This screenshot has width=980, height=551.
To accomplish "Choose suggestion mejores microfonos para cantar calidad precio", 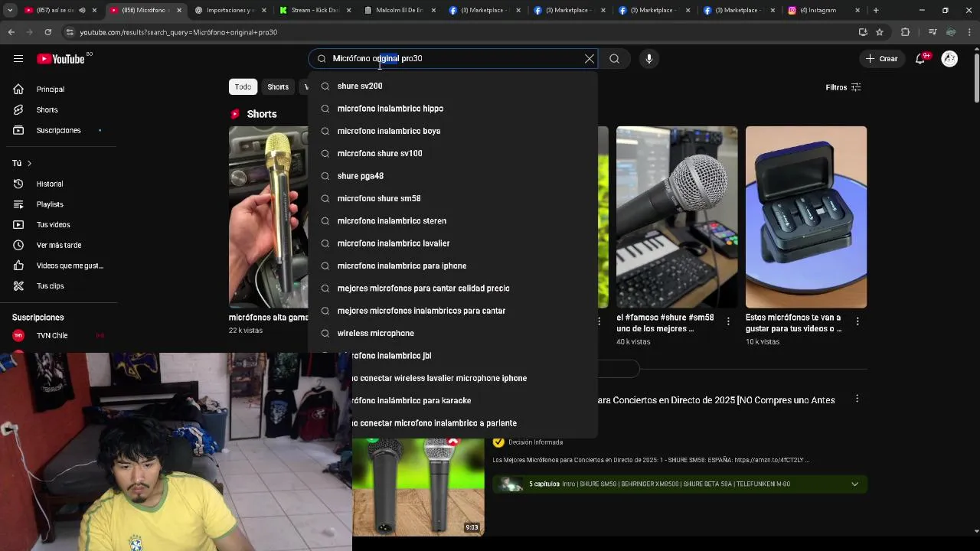I will [452, 289].
